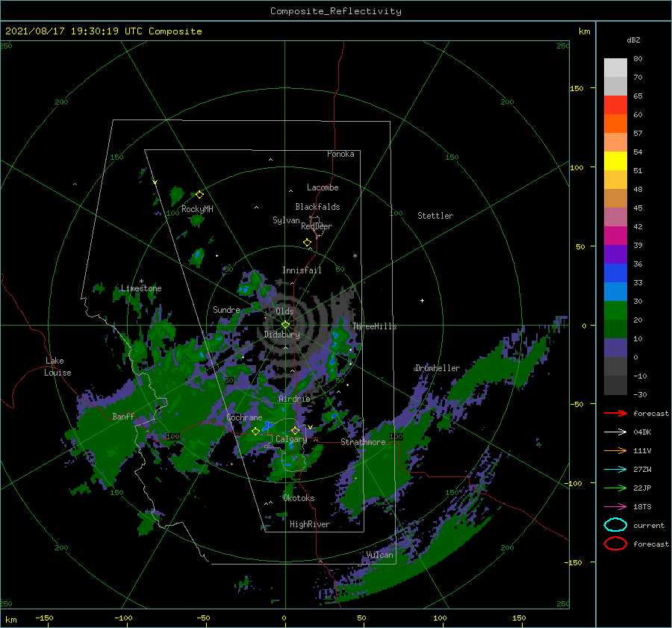Screen dimensions: 672x628
Task: Pick the 42 dBZ magenta swatch
Action: (x=615, y=235)
